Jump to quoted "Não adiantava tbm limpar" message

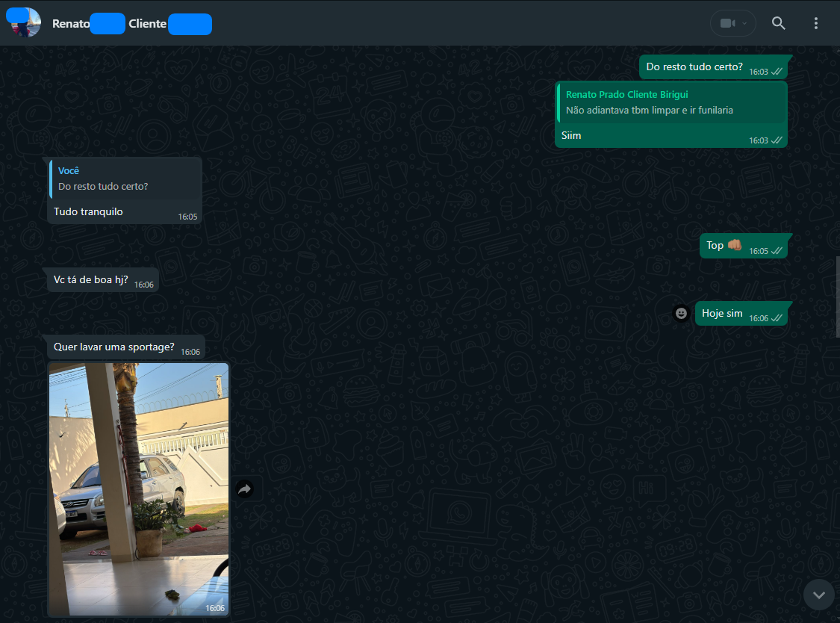tap(671, 102)
